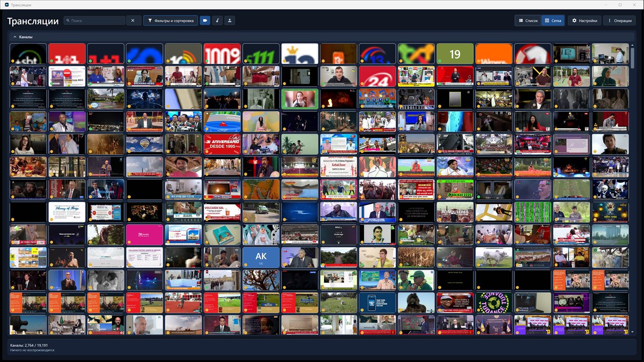This screenshot has height=362, width=644.
Task: Click the scrollbar up arrow
Action: point(633,46)
